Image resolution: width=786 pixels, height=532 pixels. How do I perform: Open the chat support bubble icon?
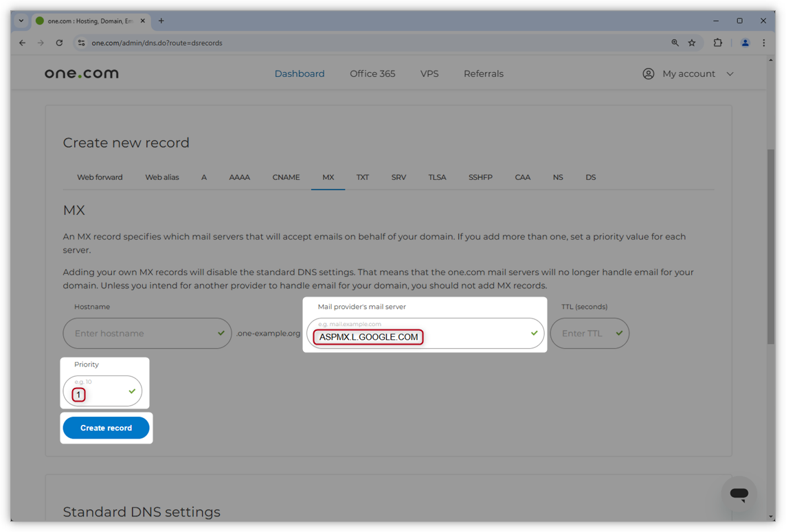[739, 494]
